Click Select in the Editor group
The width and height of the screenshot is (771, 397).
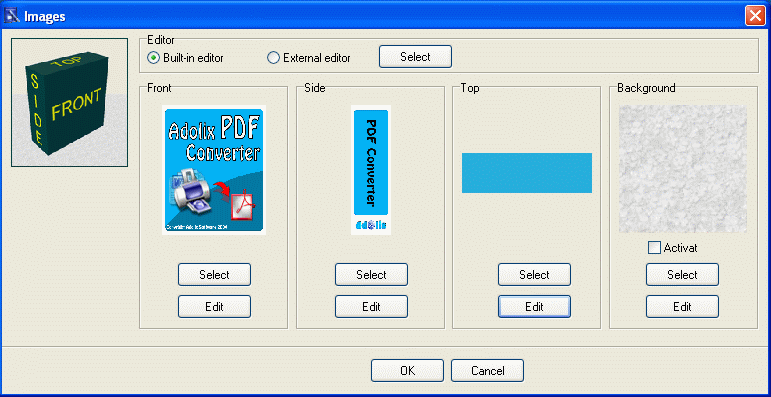(415, 57)
